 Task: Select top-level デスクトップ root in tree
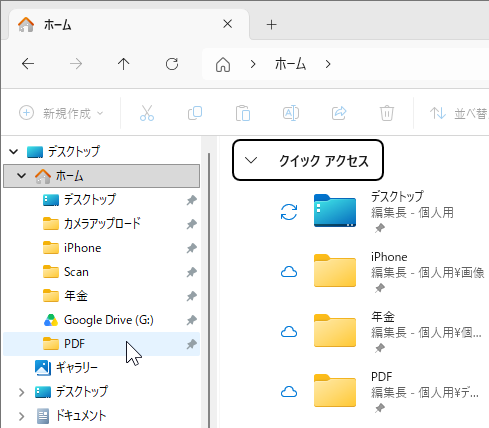pos(102,152)
